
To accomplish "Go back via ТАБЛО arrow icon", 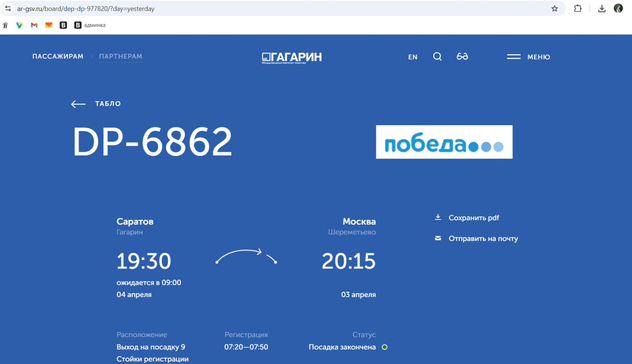I will point(78,104).
